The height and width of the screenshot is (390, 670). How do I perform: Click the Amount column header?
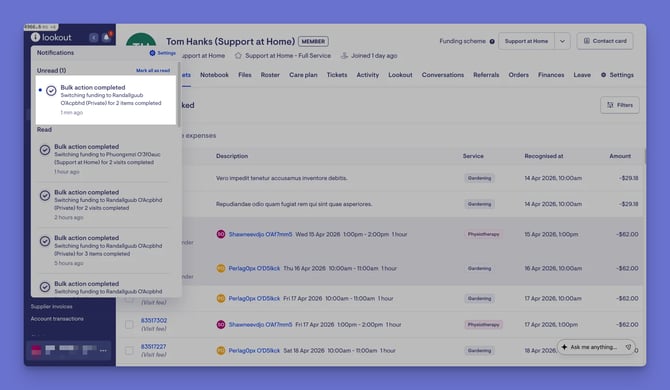tap(620, 156)
